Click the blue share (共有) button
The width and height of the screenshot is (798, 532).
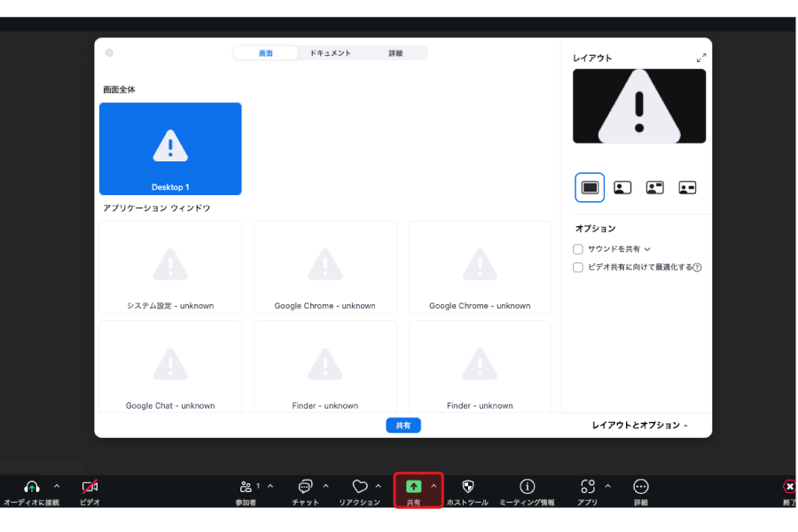click(403, 426)
